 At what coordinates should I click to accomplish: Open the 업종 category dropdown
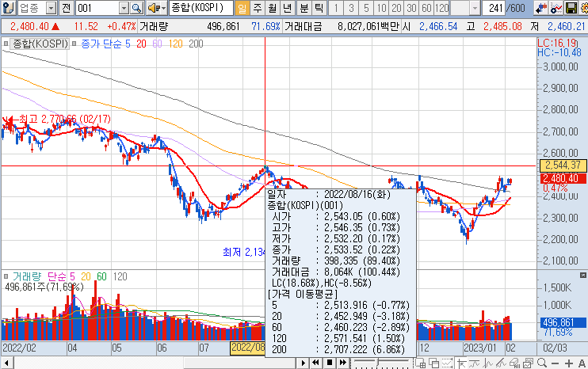point(52,8)
